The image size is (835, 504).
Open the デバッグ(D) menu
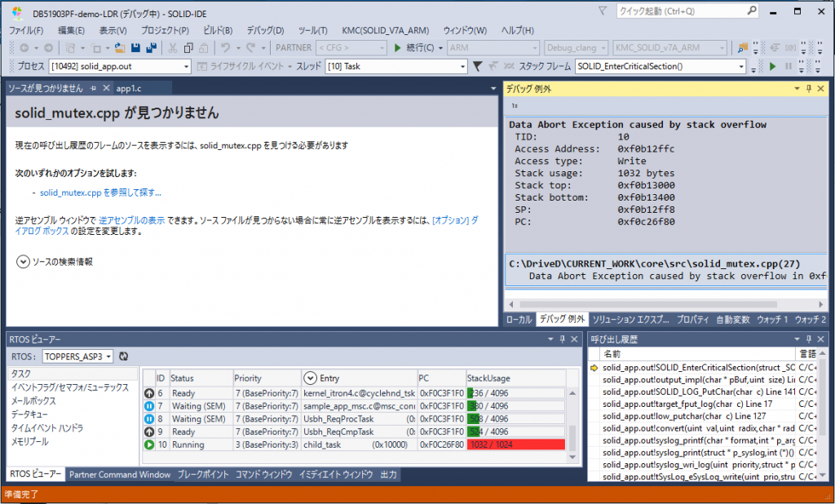click(x=265, y=30)
